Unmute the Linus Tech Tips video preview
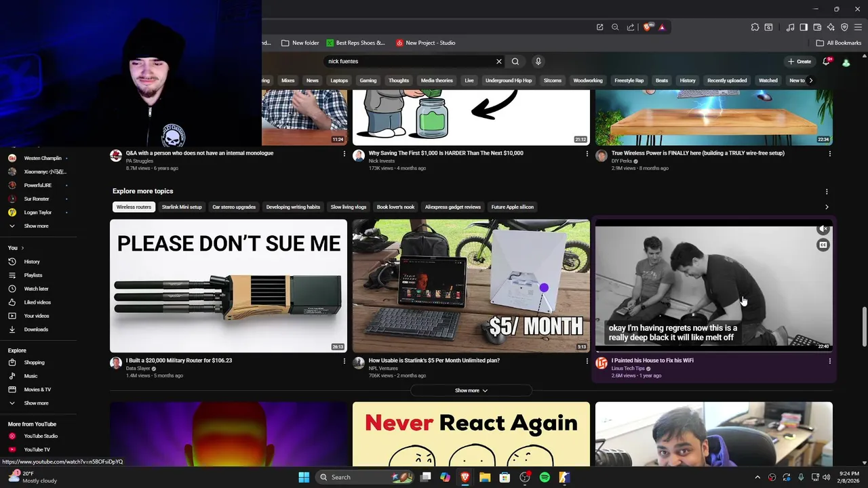 coord(823,229)
